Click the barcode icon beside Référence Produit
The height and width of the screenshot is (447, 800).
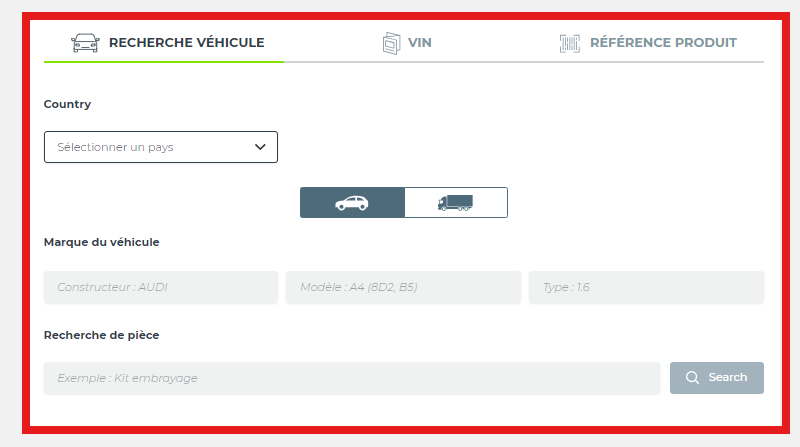569,43
